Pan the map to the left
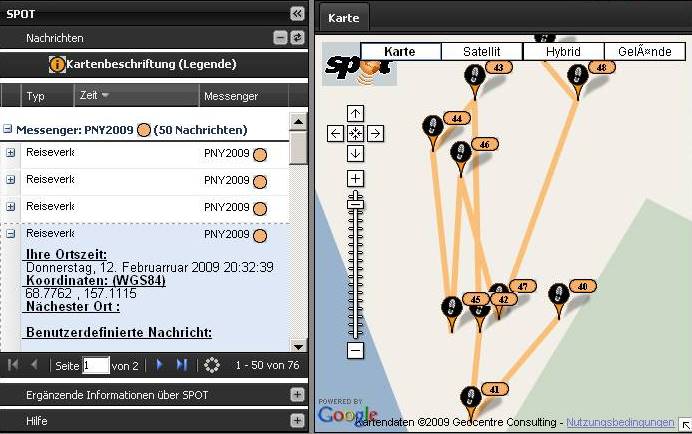692x434 pixels. 336,133
